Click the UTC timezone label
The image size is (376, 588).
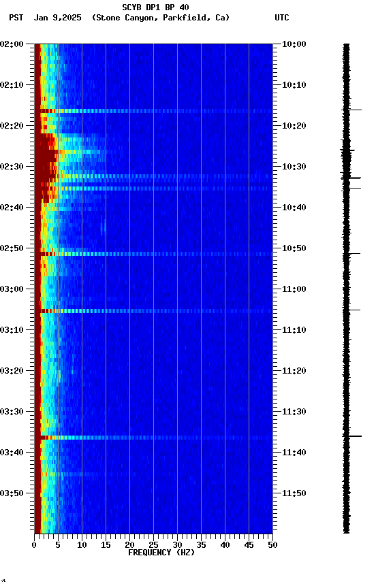[282, 18]
